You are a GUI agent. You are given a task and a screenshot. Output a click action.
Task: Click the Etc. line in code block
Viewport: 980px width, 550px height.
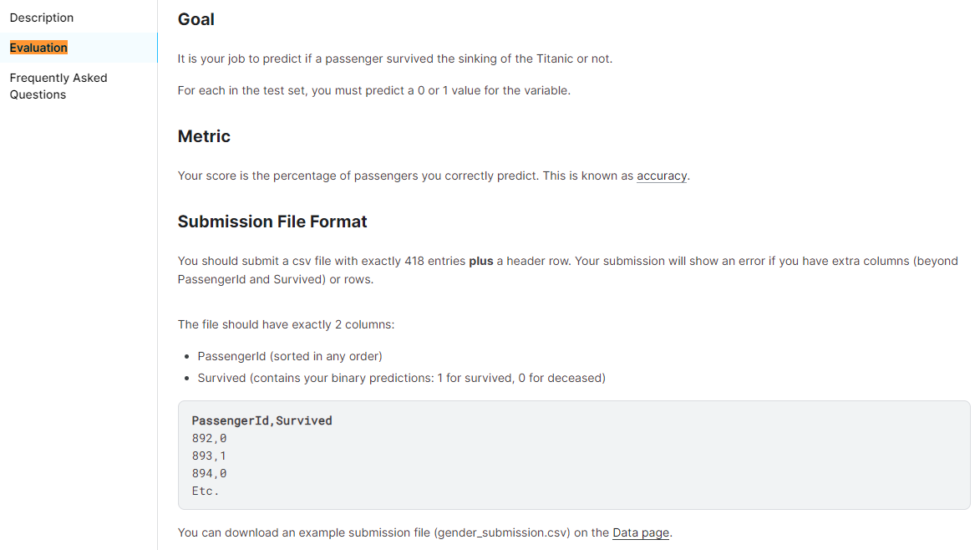click(206, 491)
